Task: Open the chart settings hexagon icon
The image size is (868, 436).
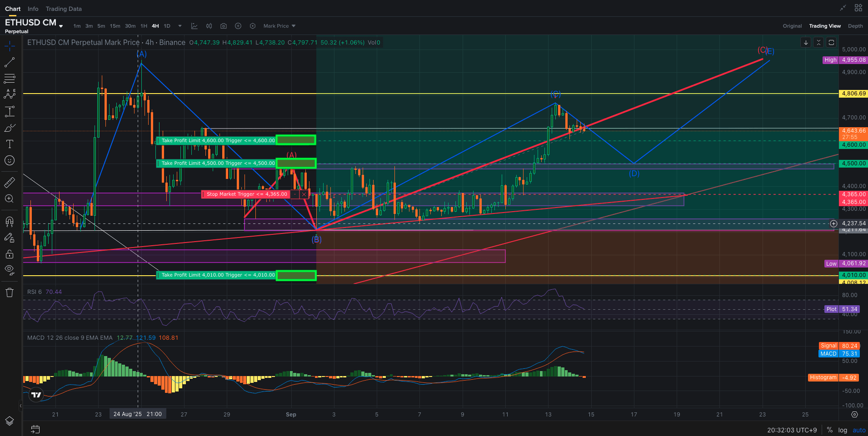Action: (253, 26)
